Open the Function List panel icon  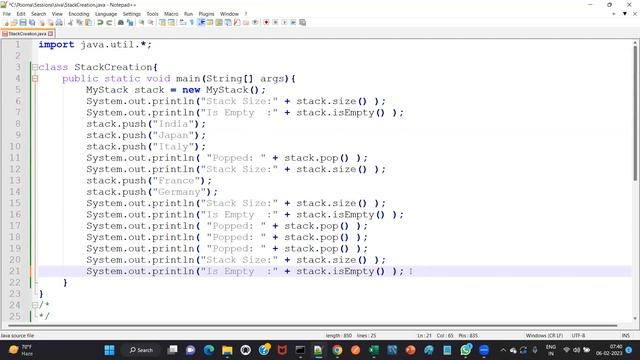(237, 22)
